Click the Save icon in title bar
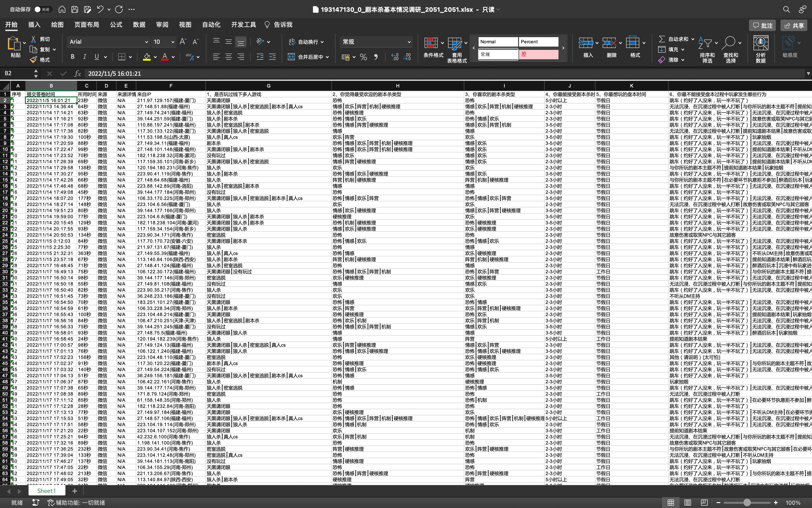This screenshot has width=812, height=508. (74, 9)
